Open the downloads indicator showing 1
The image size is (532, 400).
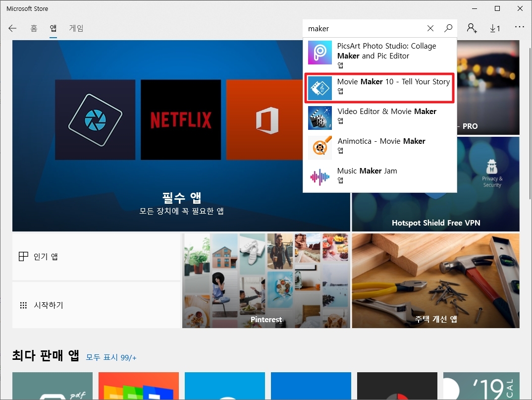pos(495,29)
